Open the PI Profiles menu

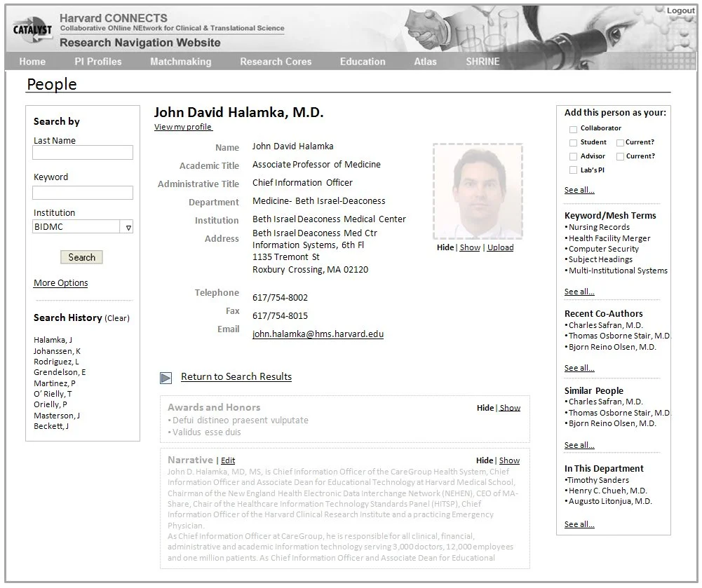tap(98, 62)
